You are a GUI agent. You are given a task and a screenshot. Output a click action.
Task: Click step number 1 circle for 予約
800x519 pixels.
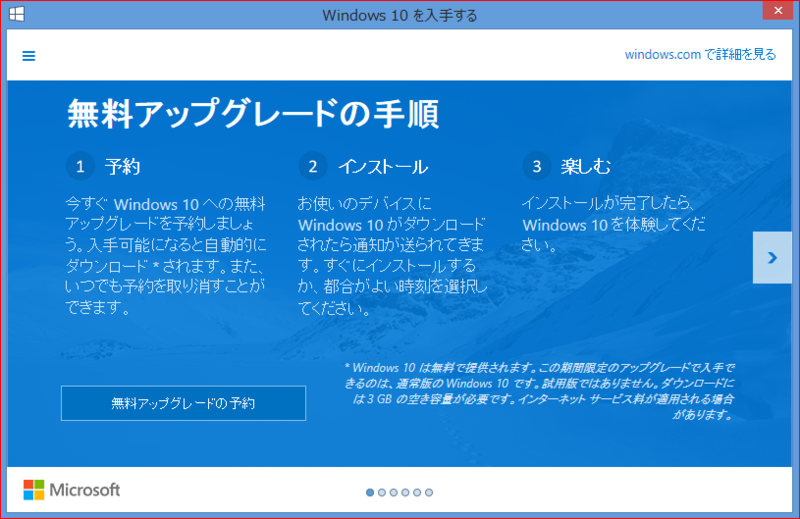[80, 166]
